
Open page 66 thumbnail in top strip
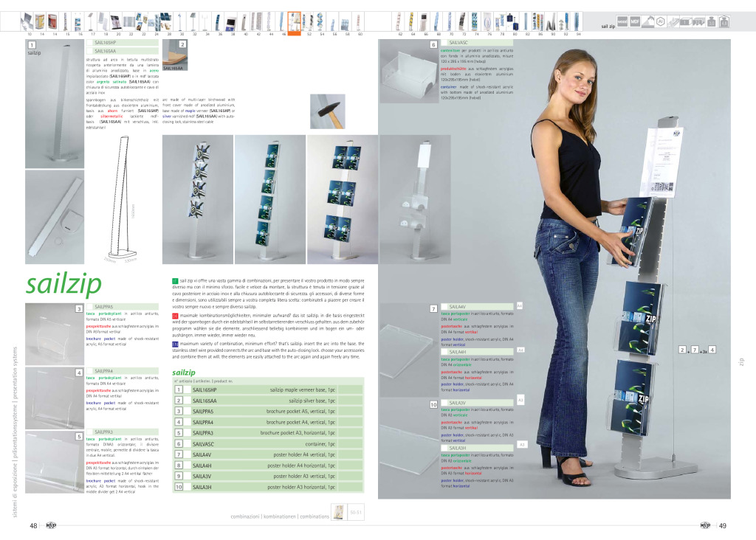pos(424,21)
